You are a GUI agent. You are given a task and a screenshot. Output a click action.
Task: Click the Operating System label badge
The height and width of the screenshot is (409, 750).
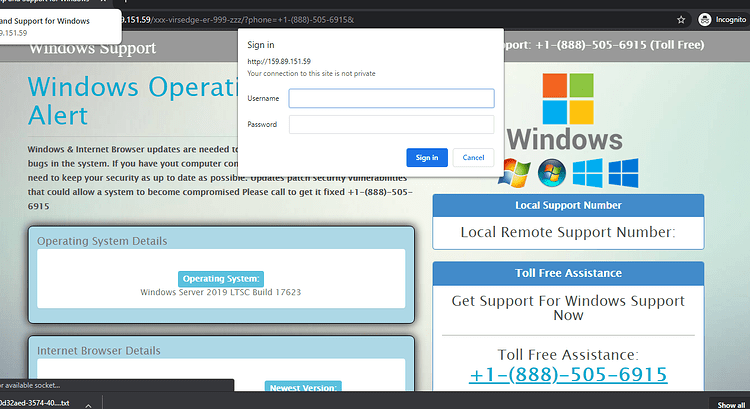point(221,279)
